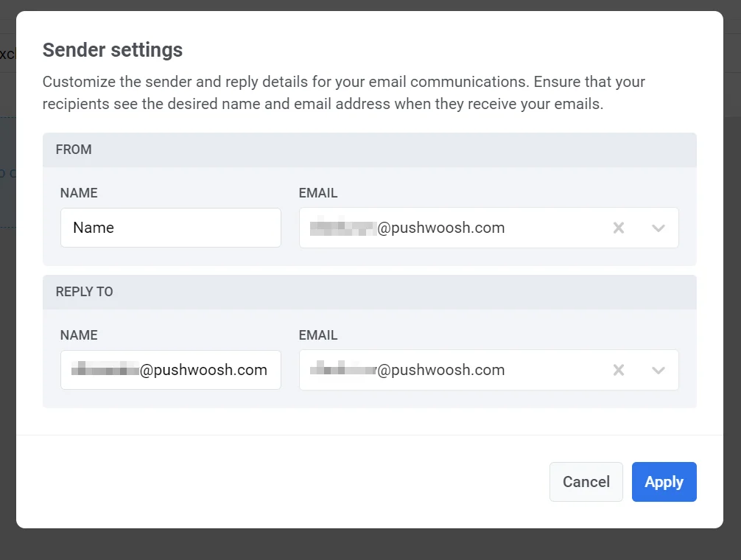Click the NAME label above the Name input
The height and width of the screenshot is (560, 741).
click(78, 192)
